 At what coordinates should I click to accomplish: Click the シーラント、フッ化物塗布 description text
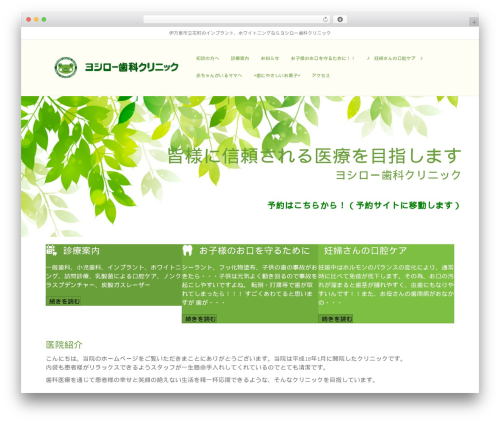pos(249,285)
